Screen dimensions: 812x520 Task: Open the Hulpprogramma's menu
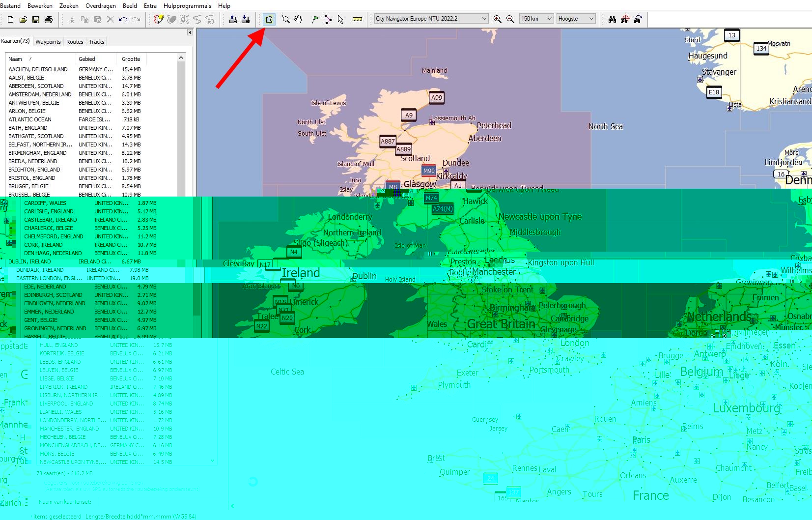186,6
